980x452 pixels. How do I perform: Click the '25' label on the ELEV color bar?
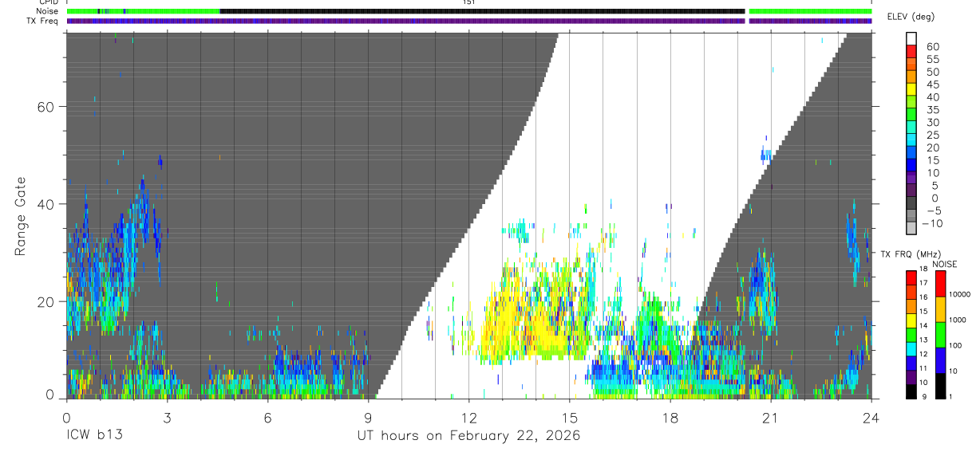[x=932, y=135]
